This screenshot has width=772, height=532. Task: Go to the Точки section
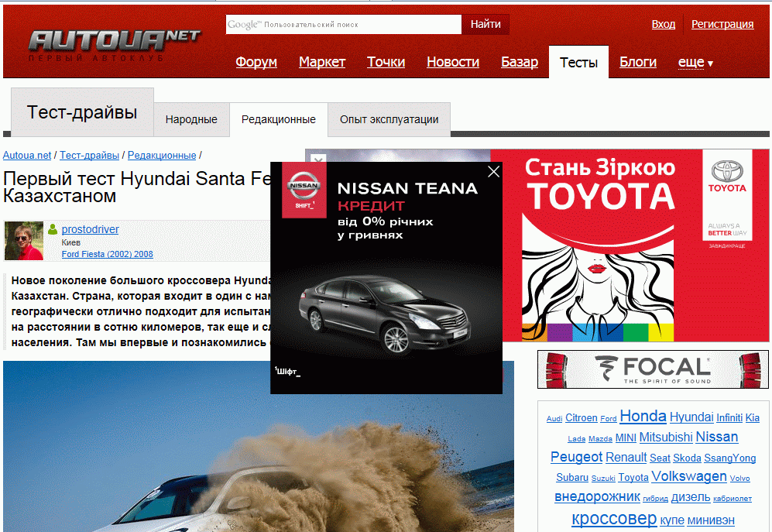[x=386, y=62]
